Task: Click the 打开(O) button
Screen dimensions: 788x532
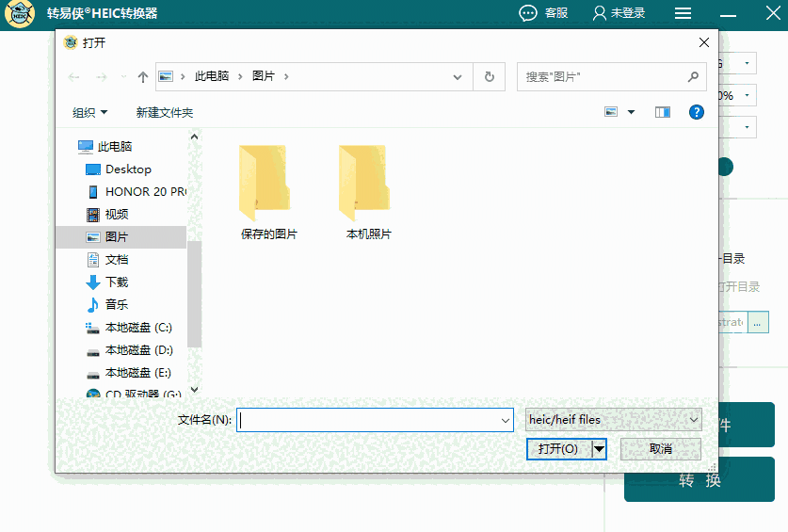Action: [x=559, y=449]
